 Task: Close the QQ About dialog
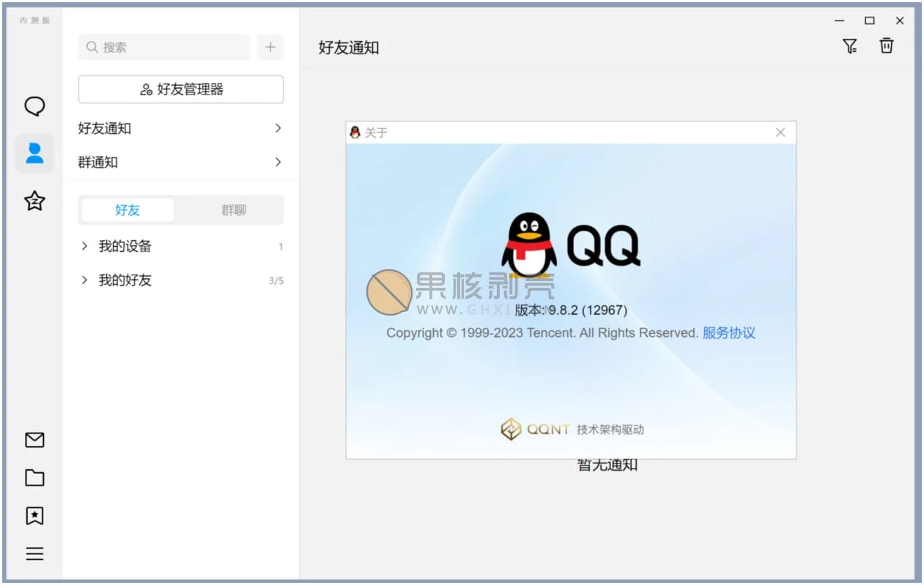click(780, 133)
